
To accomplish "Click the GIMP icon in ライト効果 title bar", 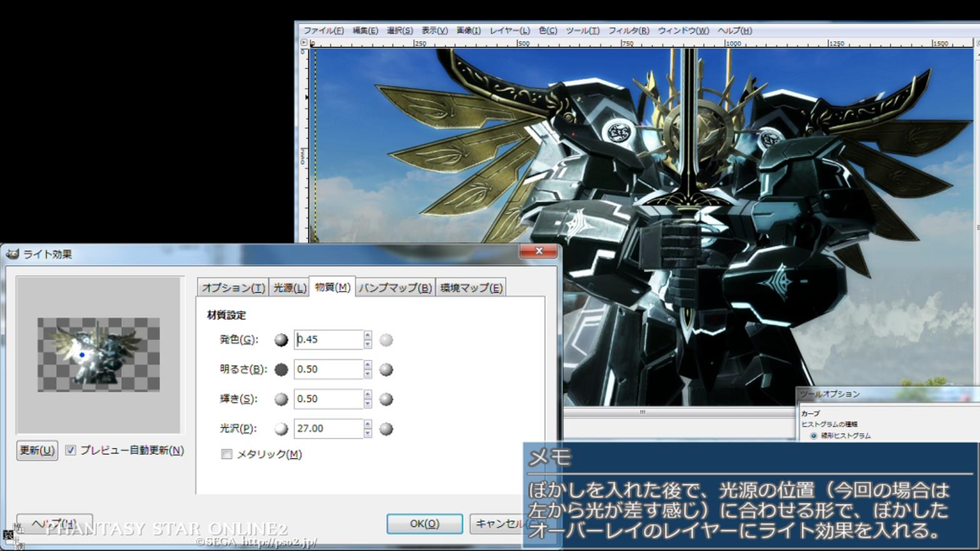I will (12, 254).
